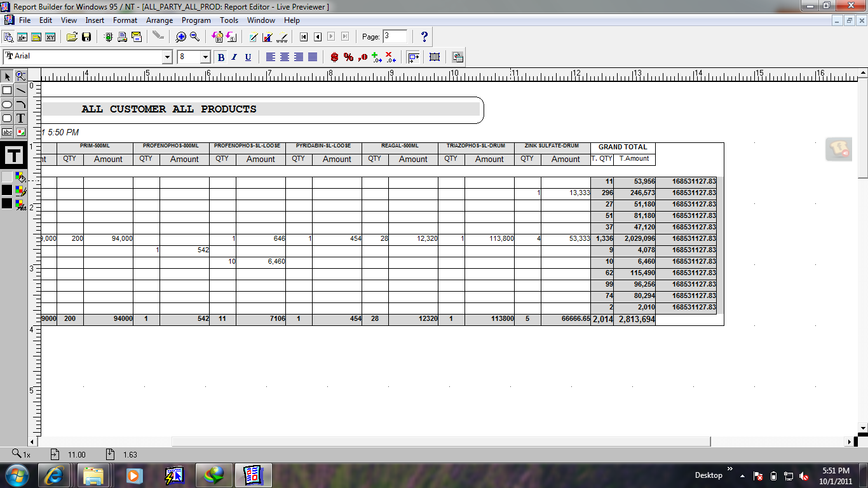Open the Arrange menu
Viewport: 868px width, 488px height.
[159, 20]
